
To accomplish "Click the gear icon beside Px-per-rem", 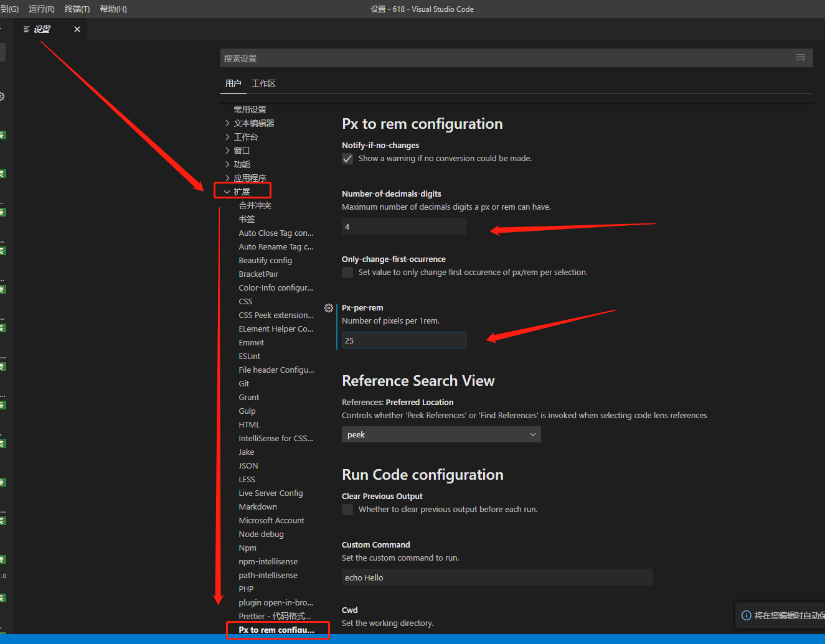I will (x=329, y=308).
